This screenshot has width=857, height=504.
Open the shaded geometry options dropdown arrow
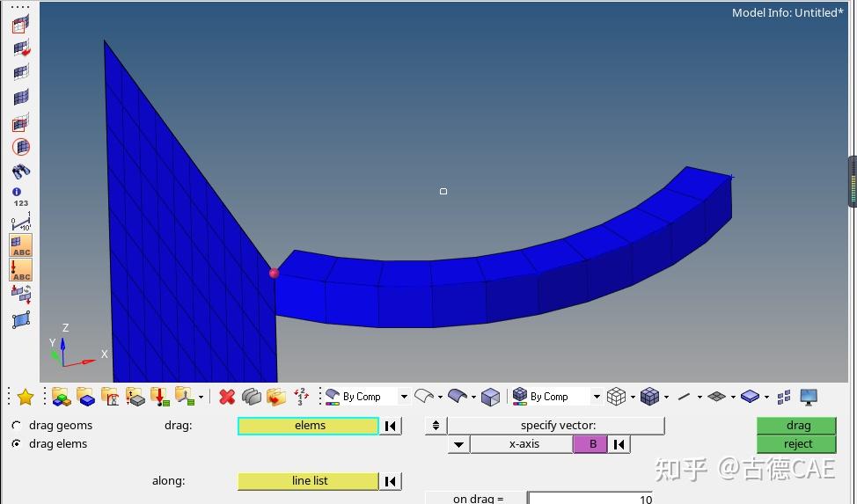click(x=473, y=398)
